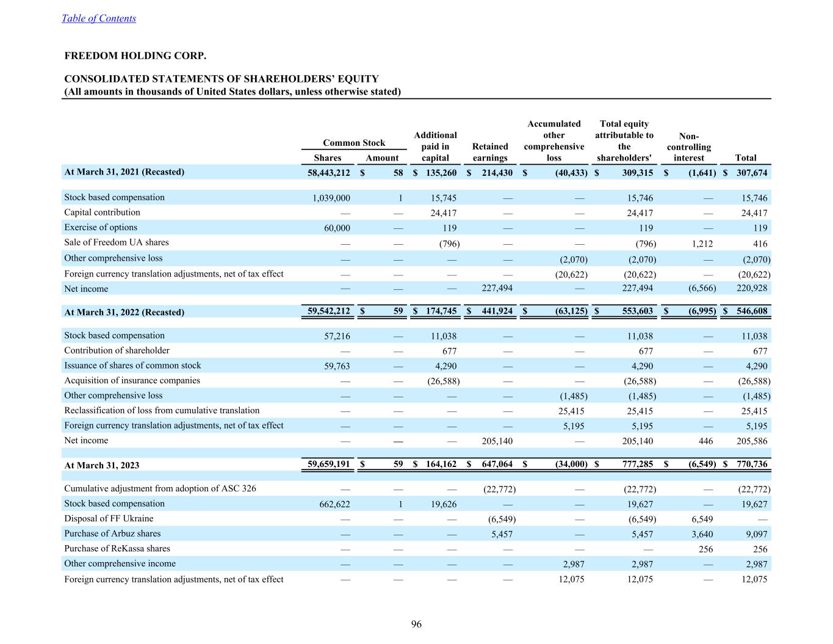Select the Additional paid in capital header

point(435,147)
